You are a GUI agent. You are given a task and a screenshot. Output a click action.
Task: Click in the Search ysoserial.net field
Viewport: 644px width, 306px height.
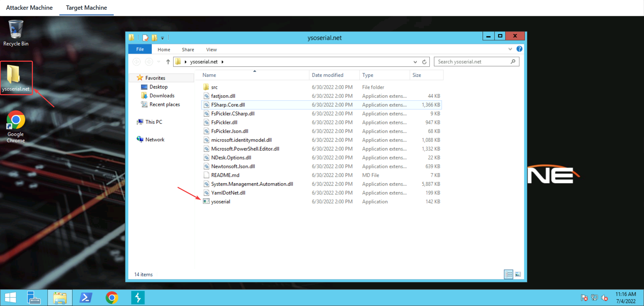tap(473, 62)
